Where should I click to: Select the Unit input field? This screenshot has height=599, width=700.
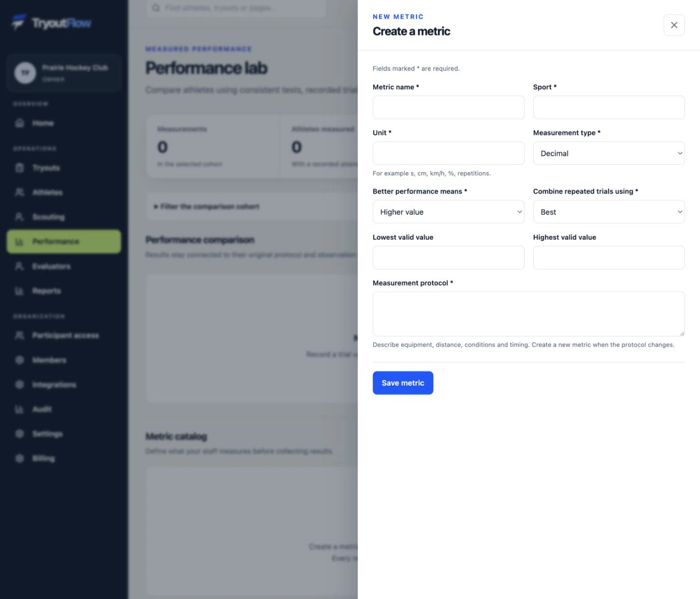pos(448,153)
